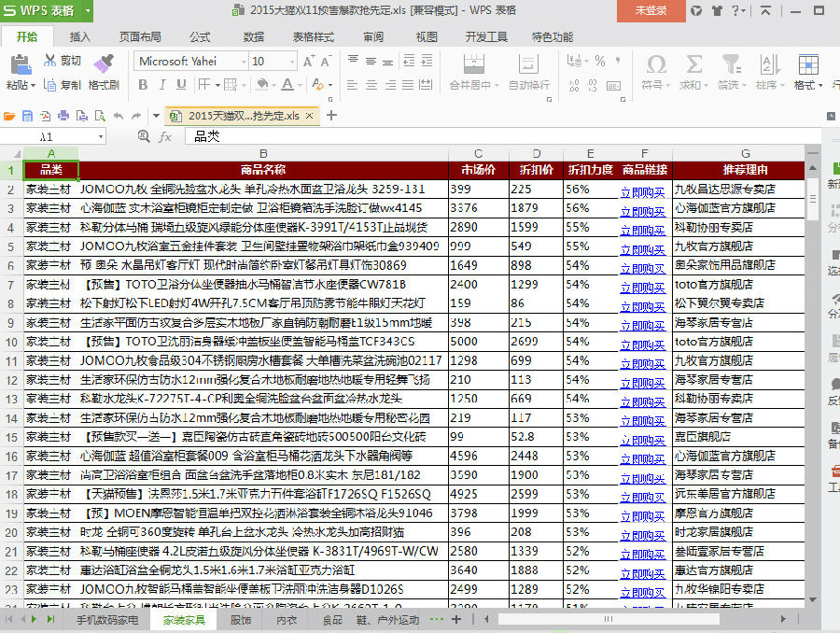Toggle italic formatting
Viewport: 840px width, 633px height.
(162, 85)
